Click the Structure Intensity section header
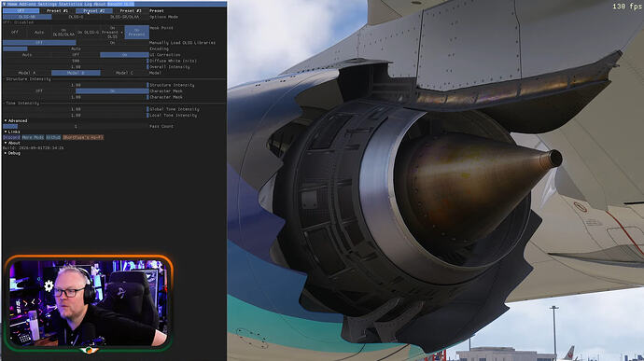This screenshot has height=361, width=644. point(28,79)
